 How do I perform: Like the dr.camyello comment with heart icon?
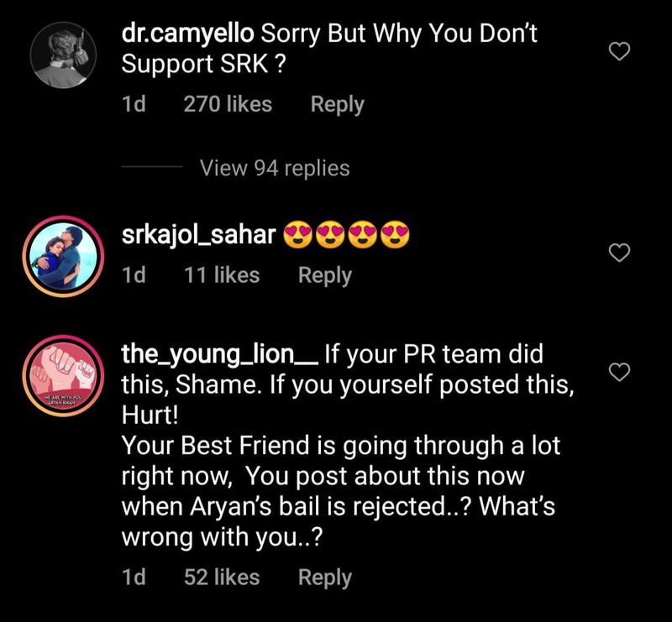pyautogui.click(x=619, y=53)
